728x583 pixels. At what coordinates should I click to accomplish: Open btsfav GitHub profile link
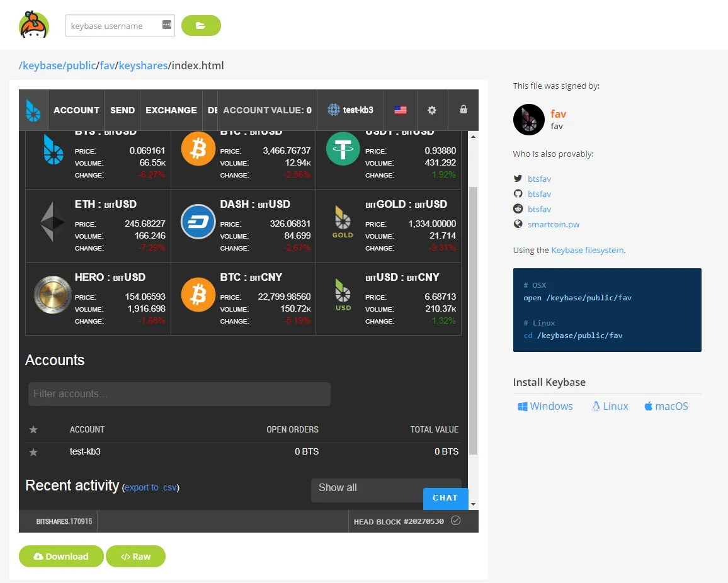[539, 194]
